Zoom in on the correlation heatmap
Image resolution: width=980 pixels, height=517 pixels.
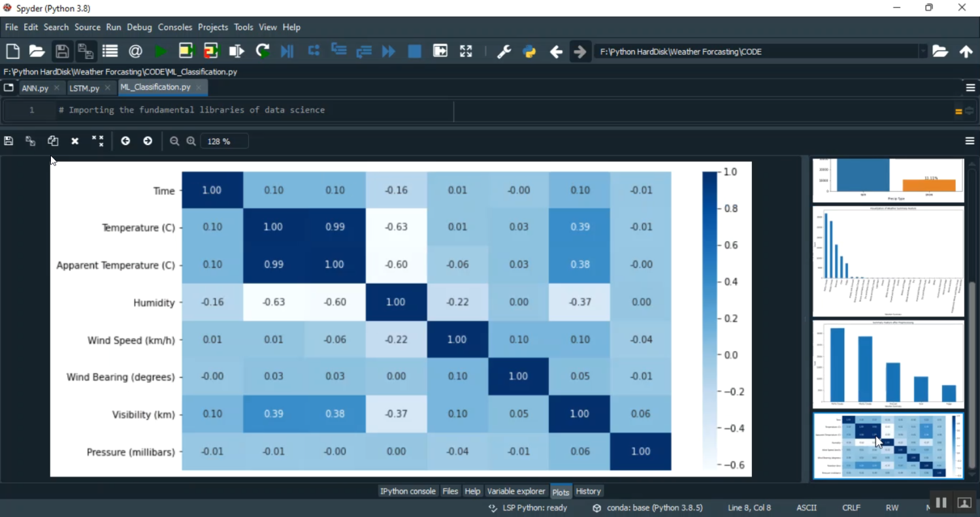[x=190, y=141]
